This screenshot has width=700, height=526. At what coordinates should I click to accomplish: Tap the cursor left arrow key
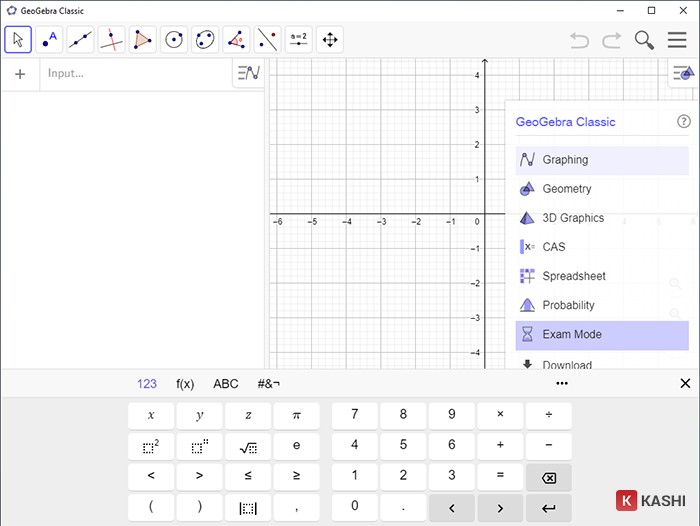point(452,508)
